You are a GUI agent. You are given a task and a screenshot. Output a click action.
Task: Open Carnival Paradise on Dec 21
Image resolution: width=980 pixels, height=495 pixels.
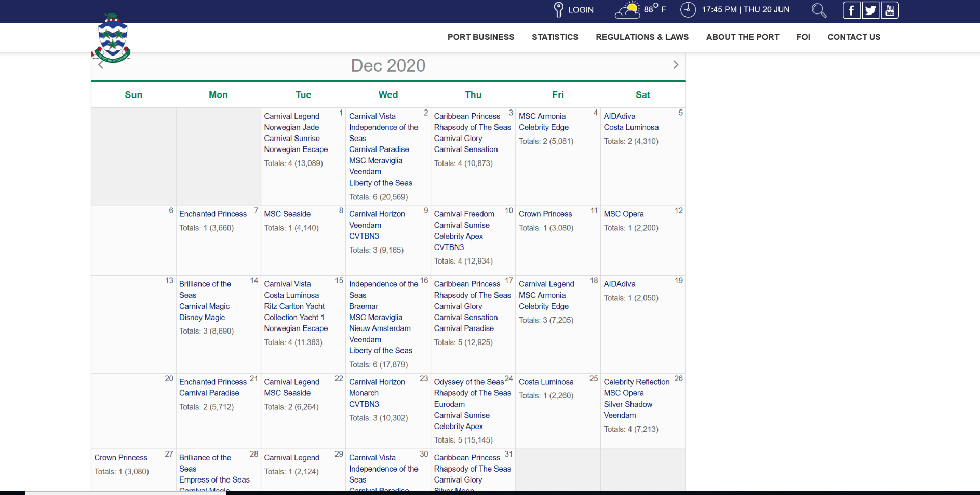click(x=209, y=393)
